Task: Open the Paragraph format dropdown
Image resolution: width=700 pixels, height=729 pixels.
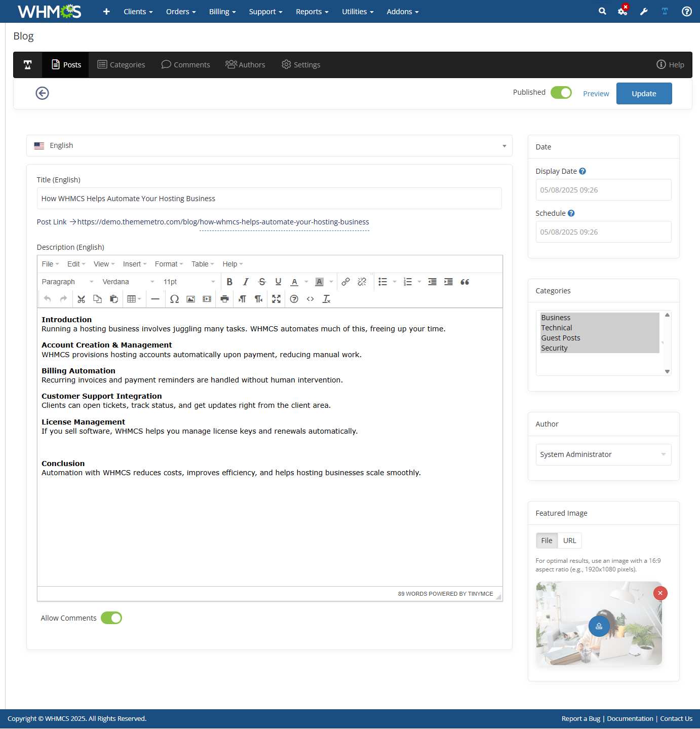Action: pyautogui.click(x=68, y=282)
